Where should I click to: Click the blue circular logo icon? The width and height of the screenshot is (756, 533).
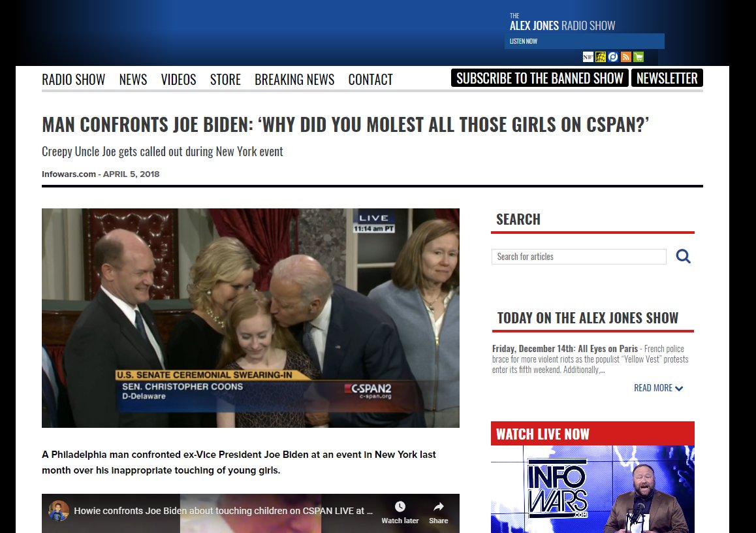(613, 57)
